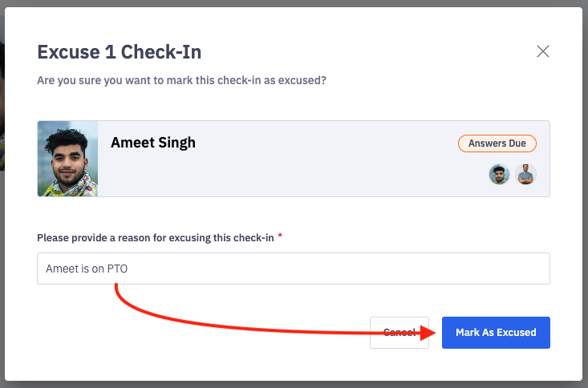Click the red required asterisk
The width and height of the screenshot is (588, 388).
tap(280, 237)
